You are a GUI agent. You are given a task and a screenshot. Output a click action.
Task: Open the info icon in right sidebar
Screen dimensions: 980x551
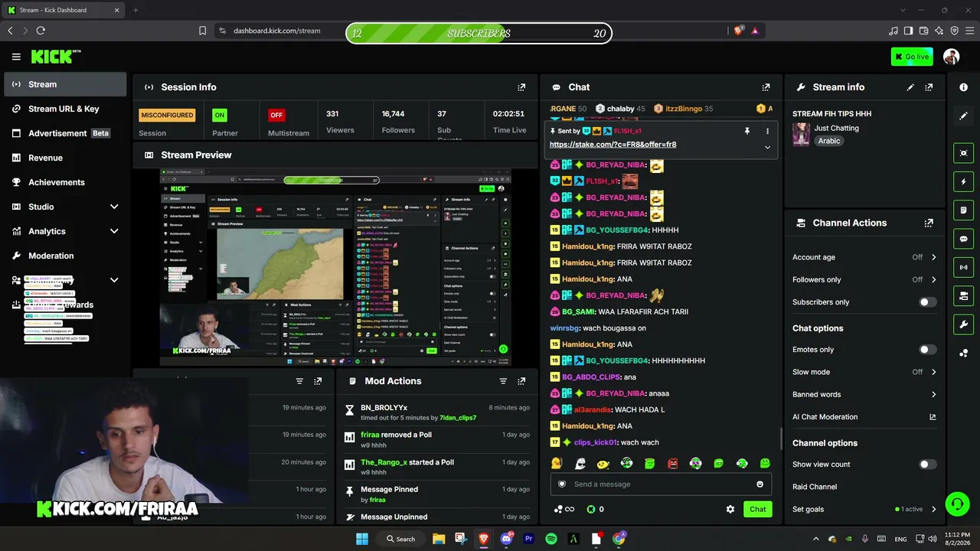(963, 87)
